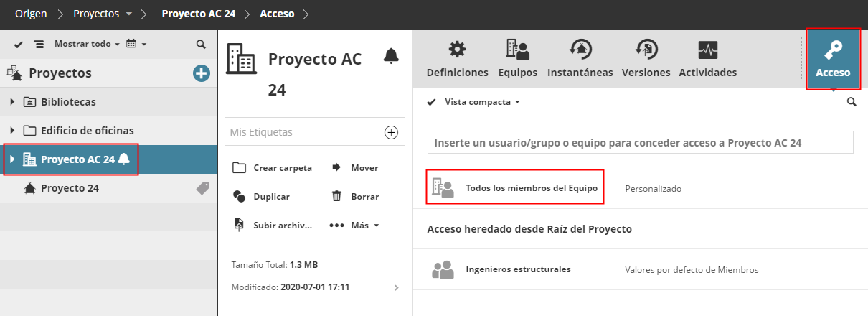Click Valores por defecto de Miembros
Screen dimensions: 868x316
[692, 270]
